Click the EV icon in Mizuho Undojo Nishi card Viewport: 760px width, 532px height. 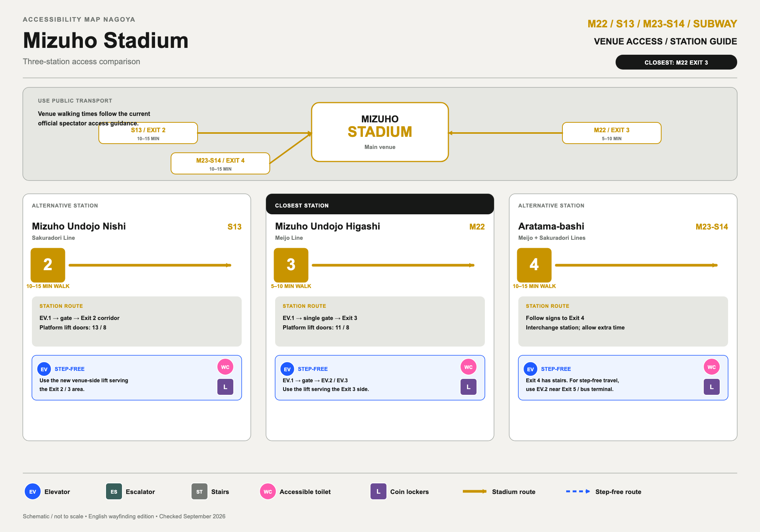pyautogui.click(x=44, y=369)
